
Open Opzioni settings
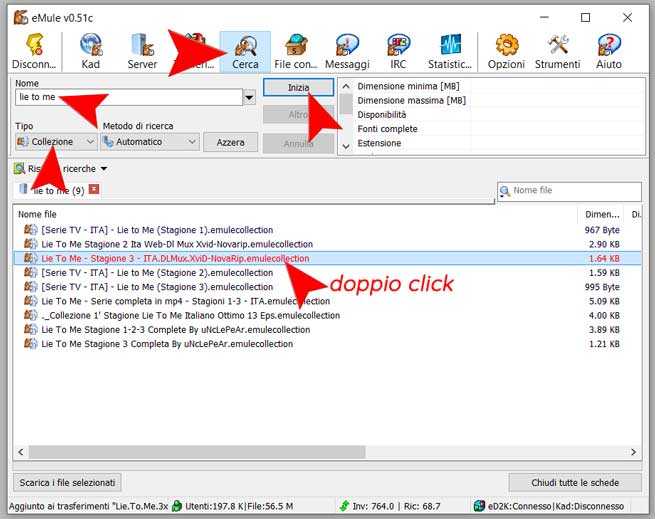coord(506,51)
